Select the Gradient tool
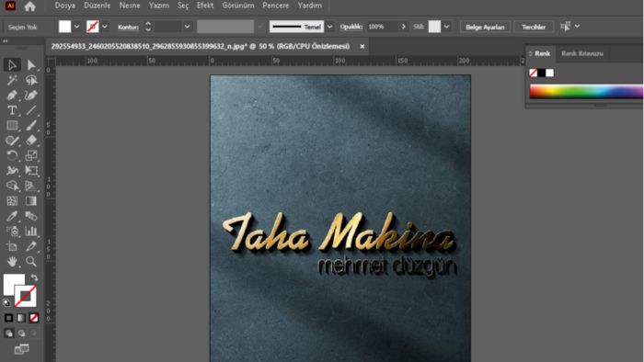Viewport: 644px width, 362px height. click(x=31, y=201)
